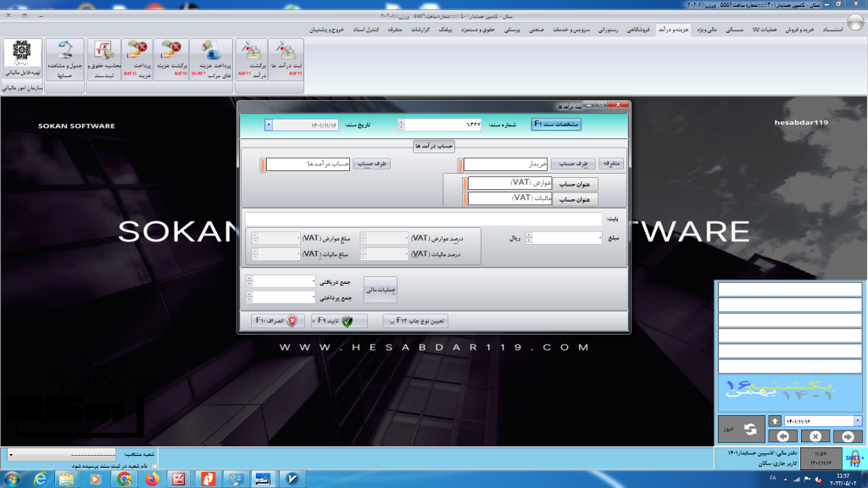Open the مالی ویژه menu tab
868x488 pixels.
706,30
